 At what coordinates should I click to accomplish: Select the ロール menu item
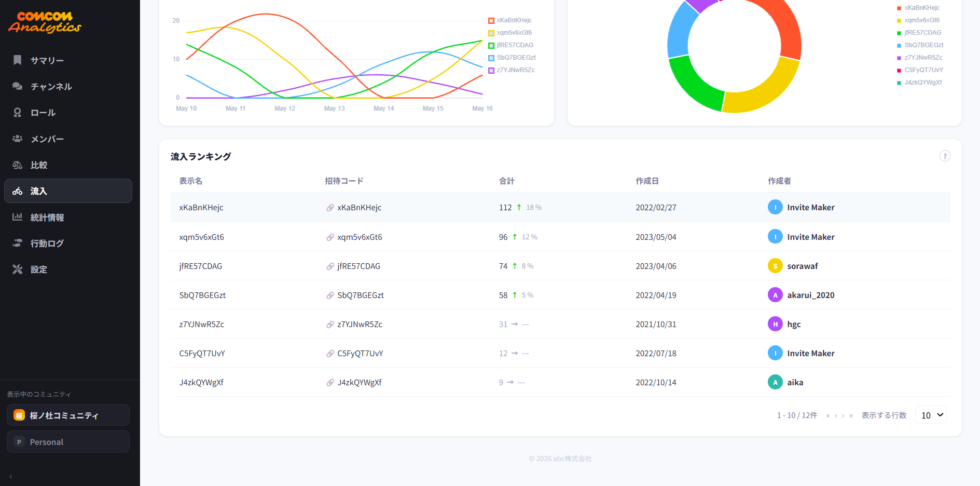click(x=68, y=113)
